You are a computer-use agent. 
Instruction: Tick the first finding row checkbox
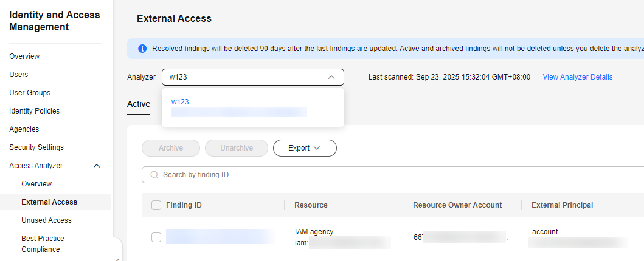[156, 237]
